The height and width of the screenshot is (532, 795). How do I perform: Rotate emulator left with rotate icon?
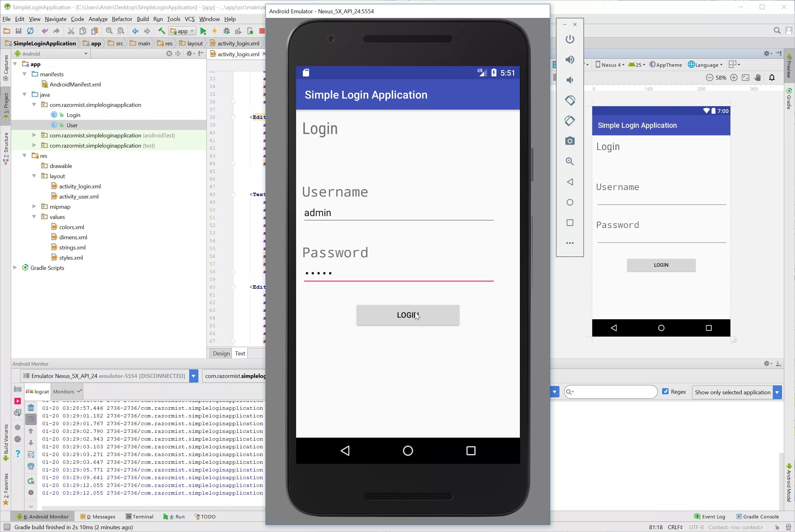[x=570, y=100]
